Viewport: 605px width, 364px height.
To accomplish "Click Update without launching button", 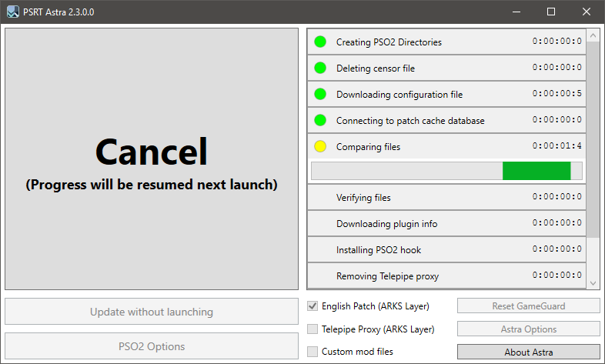I will pyautogui.click(x=152, y=312).
